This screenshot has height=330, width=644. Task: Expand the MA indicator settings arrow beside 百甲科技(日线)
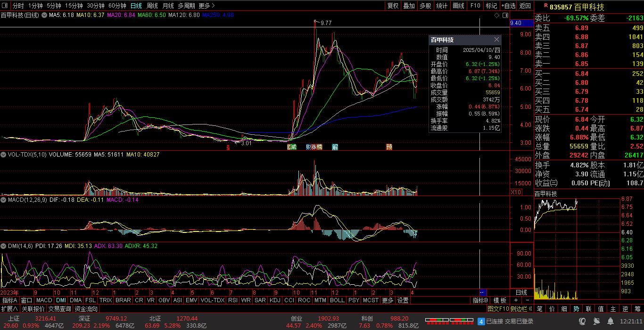44,15
